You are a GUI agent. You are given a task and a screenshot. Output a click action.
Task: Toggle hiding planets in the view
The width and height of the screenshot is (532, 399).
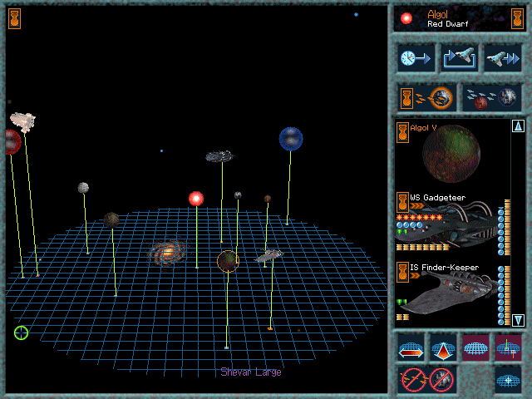[441, 380]
